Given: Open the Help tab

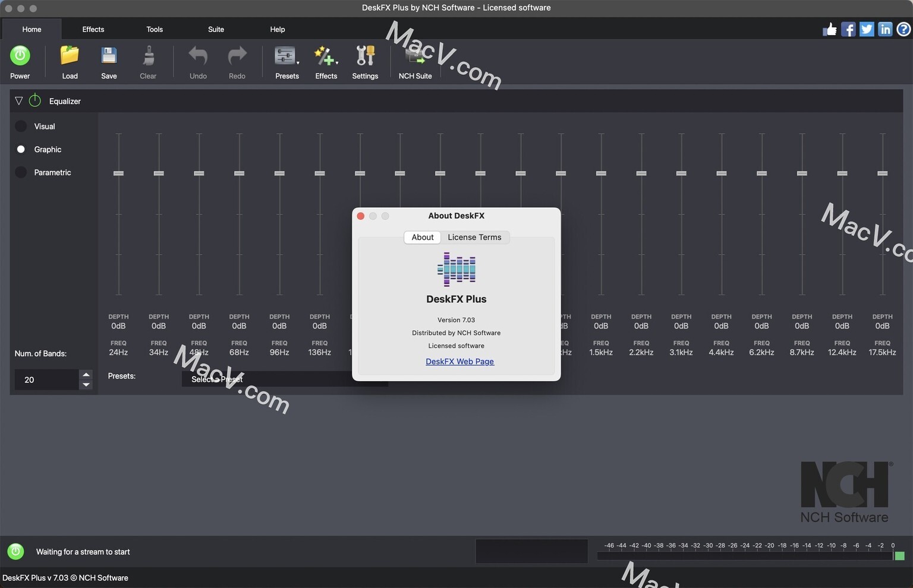Looking at the screenshot, I should click(x=278, y=29).
